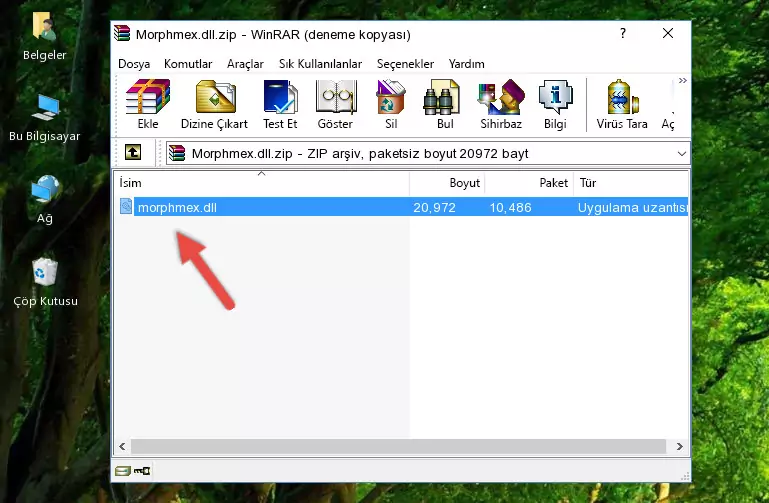Select the morphmex.dll file row
This screenshot has width=769, height=503.
click(x=402, y=207)
